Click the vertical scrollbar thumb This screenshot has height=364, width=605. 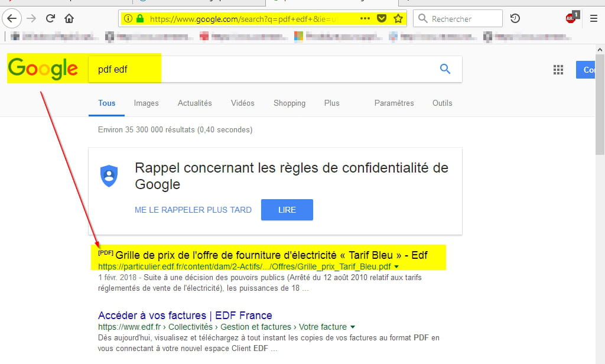600,104
